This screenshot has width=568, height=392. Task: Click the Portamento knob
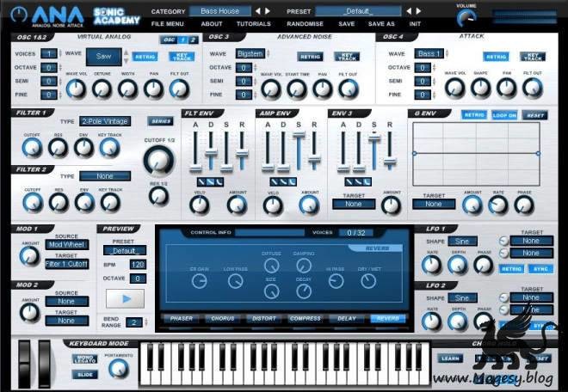119,369
